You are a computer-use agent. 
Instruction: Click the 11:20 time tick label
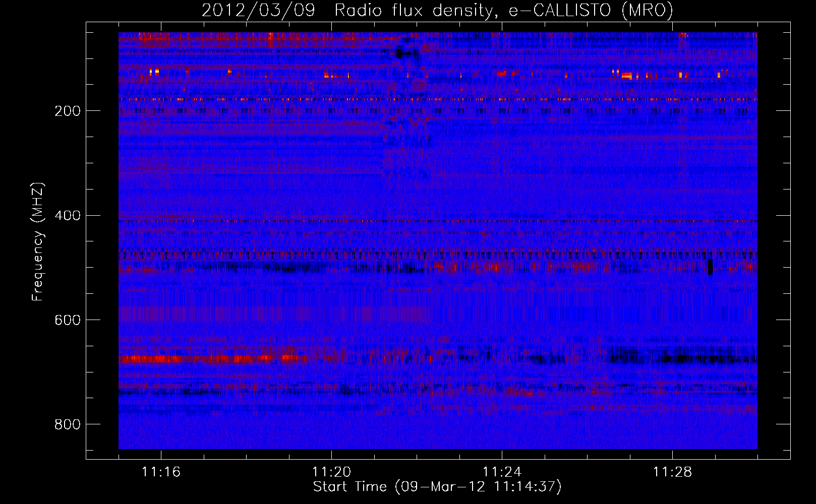click(331, 472)
